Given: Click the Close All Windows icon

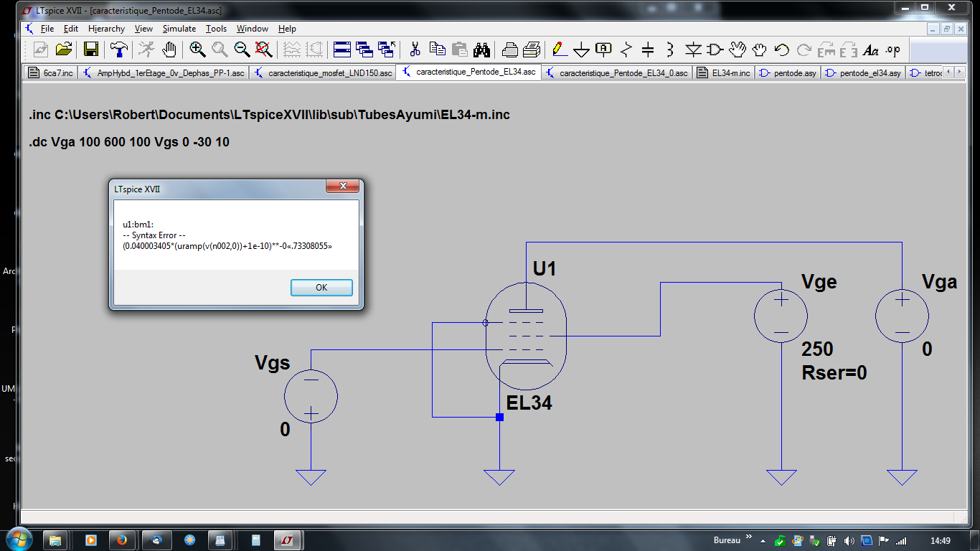Looking at the screenshot, I should [387, 50].
